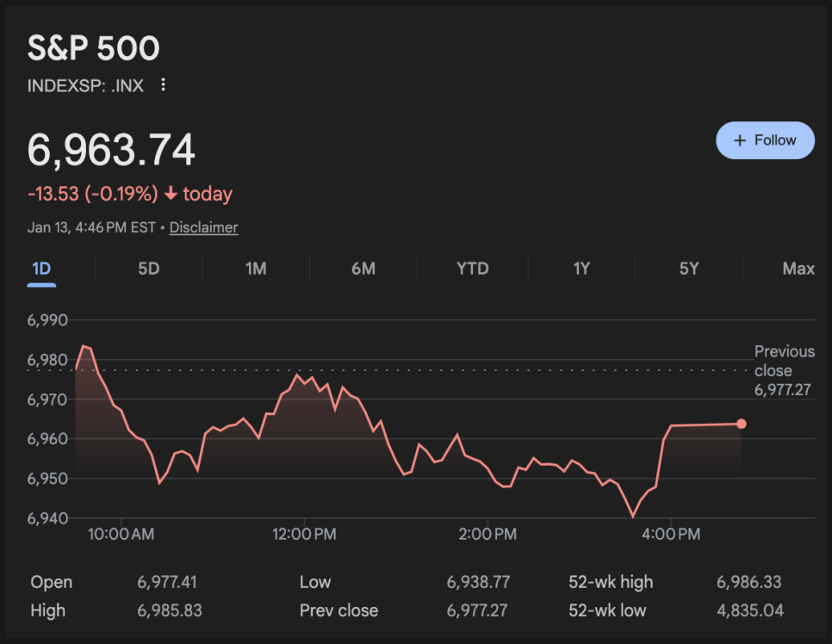The width and height of the screenshot is (832, 644).
Task: Click the Previous close label beside the chart
Action: click(784, 360)
